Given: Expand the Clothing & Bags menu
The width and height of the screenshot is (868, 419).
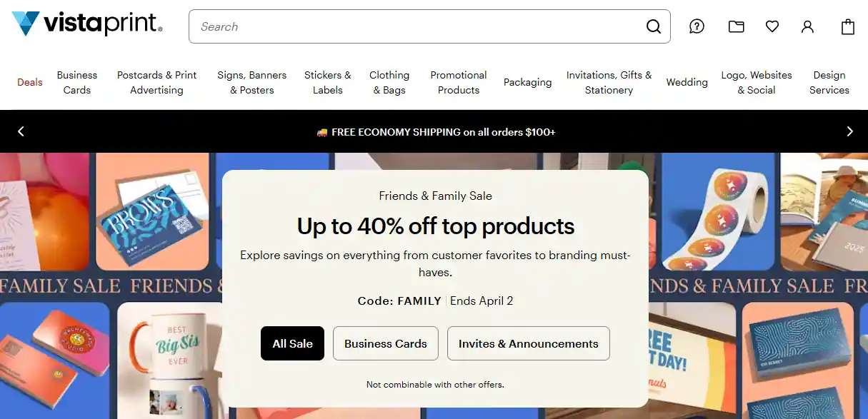Looking at the screenshot, I should coord(389,82).
